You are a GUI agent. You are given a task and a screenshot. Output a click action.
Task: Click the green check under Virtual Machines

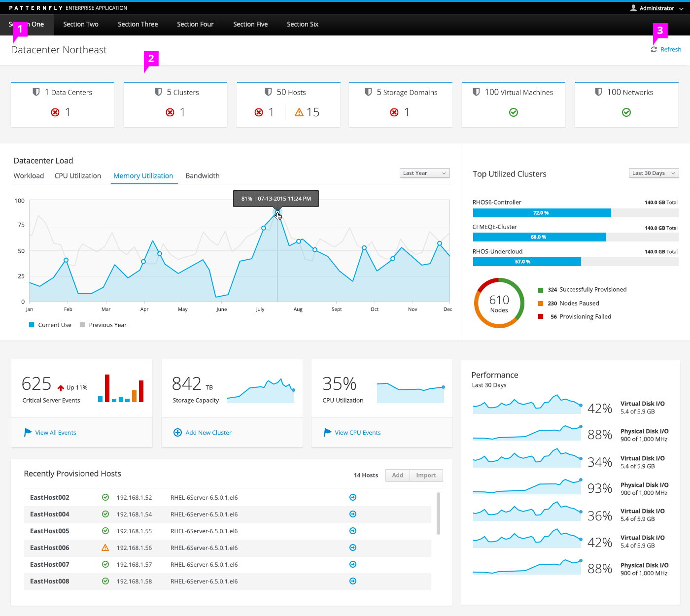coord(514,112)
